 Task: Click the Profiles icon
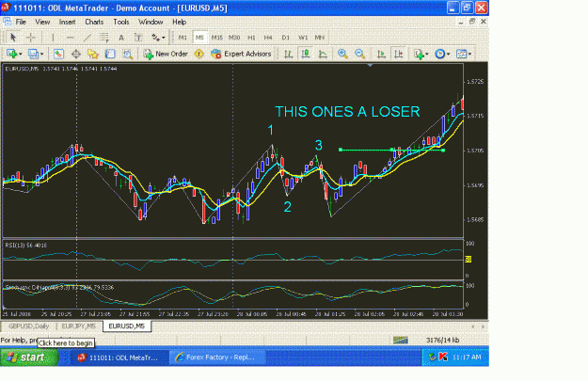[33, 54]
